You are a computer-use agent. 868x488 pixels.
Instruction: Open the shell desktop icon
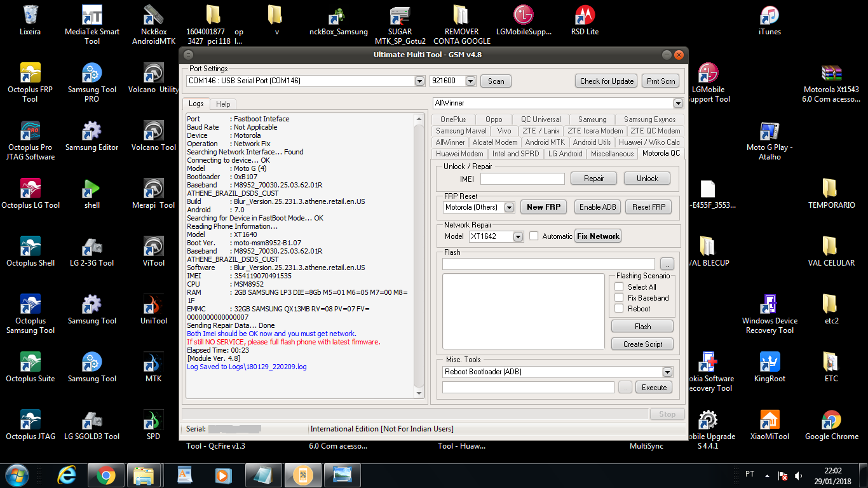click(x=92, y=194)
